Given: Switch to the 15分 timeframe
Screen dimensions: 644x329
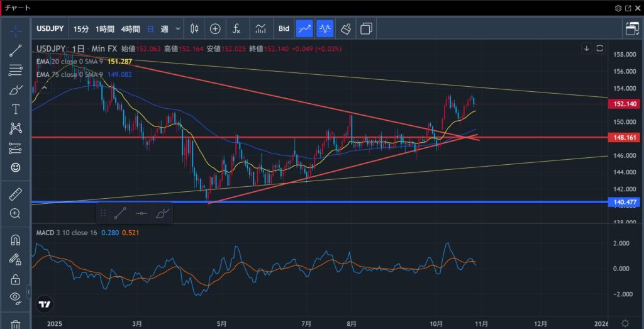Looking at the screenshot, I should click(81, 29).
